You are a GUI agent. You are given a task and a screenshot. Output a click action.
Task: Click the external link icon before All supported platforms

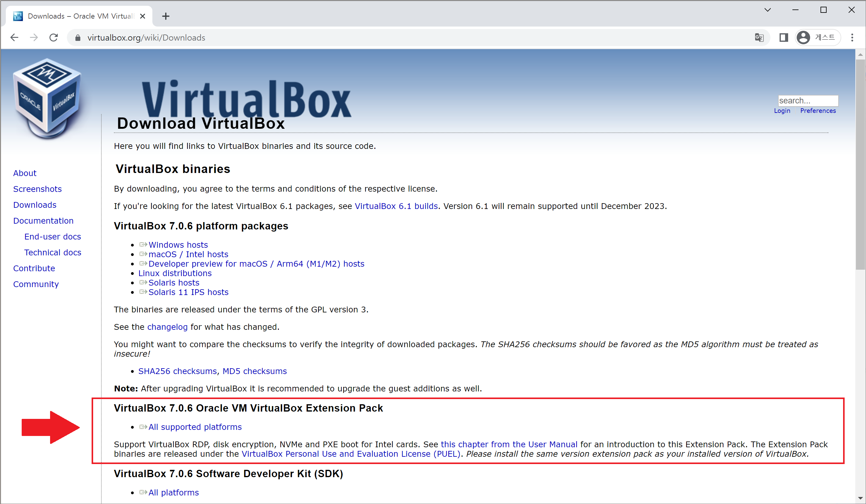click(x=143, y=427)
